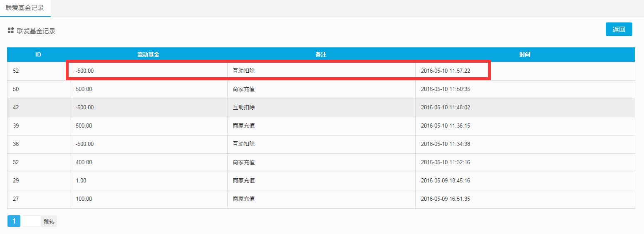644x234 pixels.
Task: Click the page number input field
Action: click(x=32, y=221)
